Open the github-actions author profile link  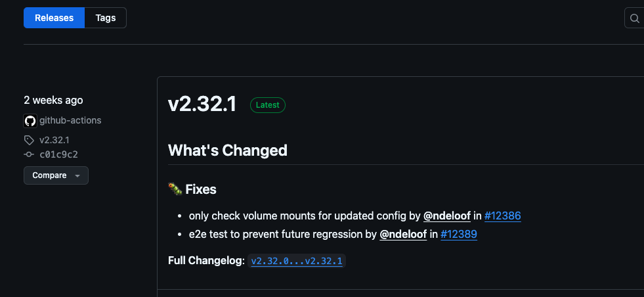(70, 120)
